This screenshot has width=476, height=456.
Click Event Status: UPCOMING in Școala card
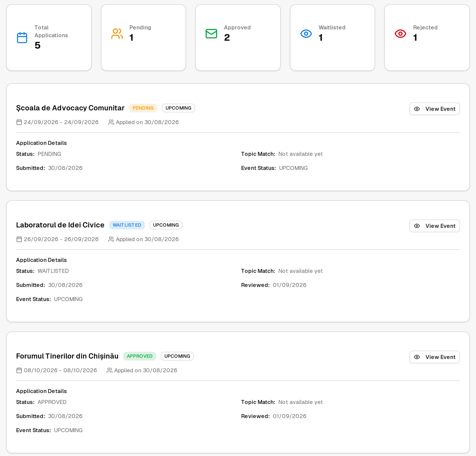point(274,168)
